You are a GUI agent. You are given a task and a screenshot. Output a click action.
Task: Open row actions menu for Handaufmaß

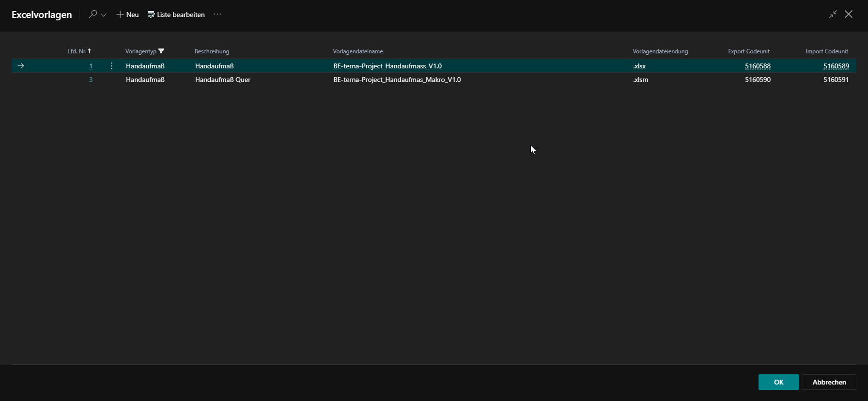[111, 66]
